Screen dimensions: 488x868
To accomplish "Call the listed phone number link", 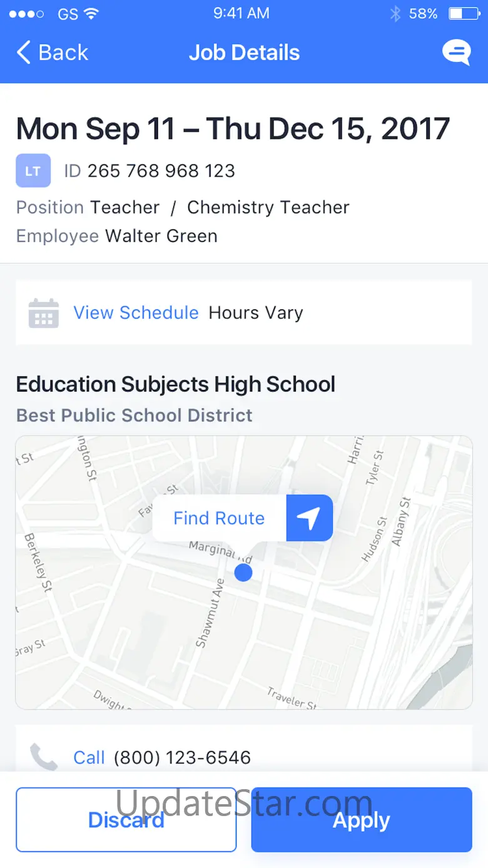I will 89,758.
